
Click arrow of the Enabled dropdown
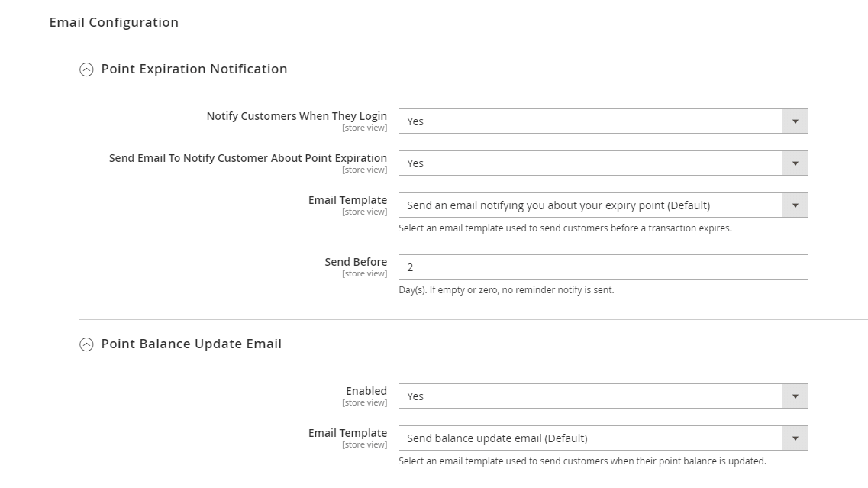[795, 396]
